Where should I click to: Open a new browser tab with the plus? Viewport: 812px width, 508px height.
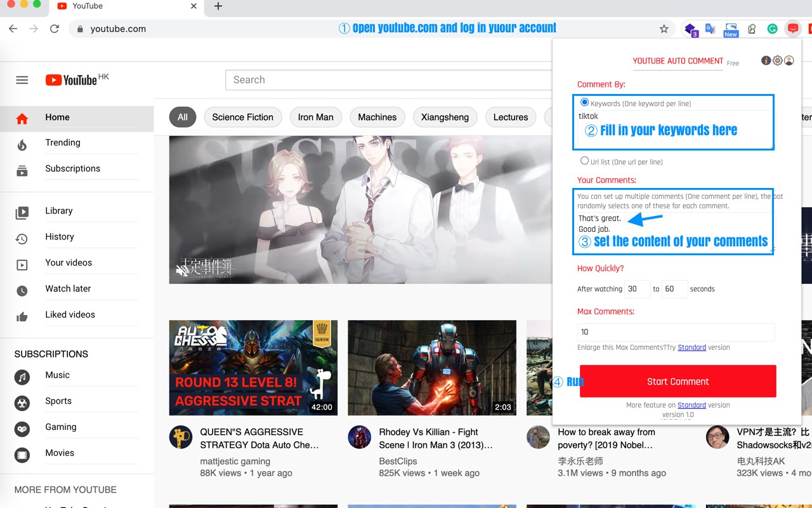click(x=218, y=6)
